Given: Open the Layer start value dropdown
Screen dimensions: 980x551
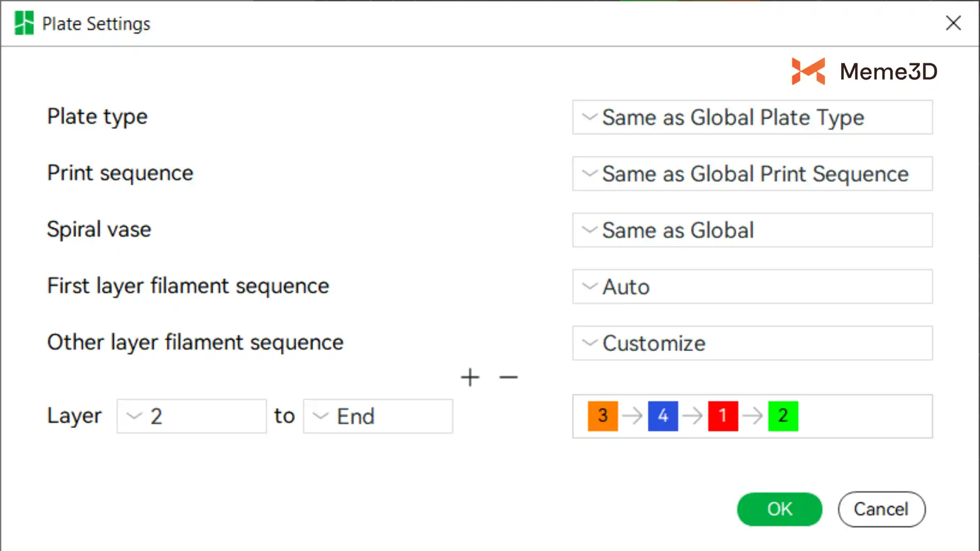Looking at the screenshot, I should (191, 416).
